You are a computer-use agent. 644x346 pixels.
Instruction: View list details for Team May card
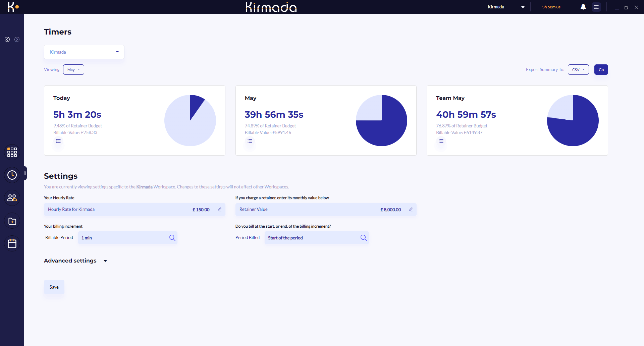point(441,141)
